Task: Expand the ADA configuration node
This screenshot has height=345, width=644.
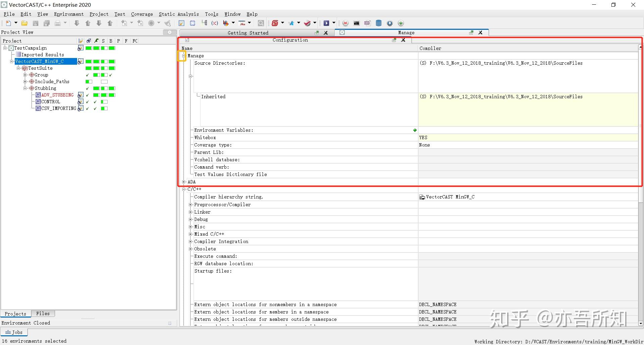Action: coord(183,182)
